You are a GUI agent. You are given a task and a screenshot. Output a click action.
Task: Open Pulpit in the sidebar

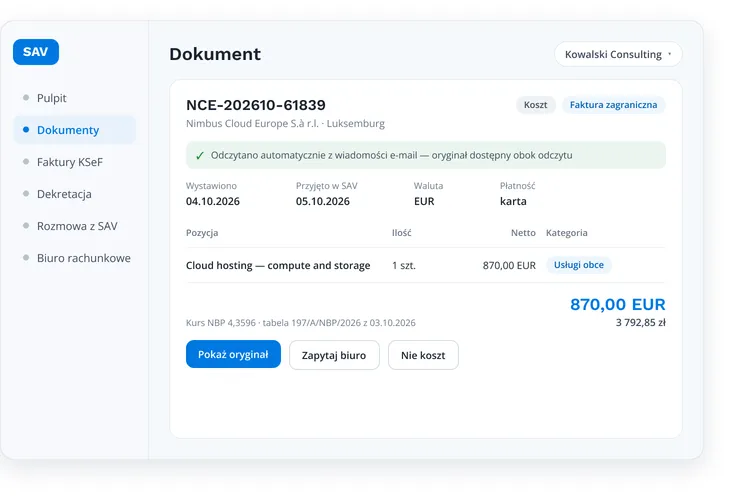point(51,98)
